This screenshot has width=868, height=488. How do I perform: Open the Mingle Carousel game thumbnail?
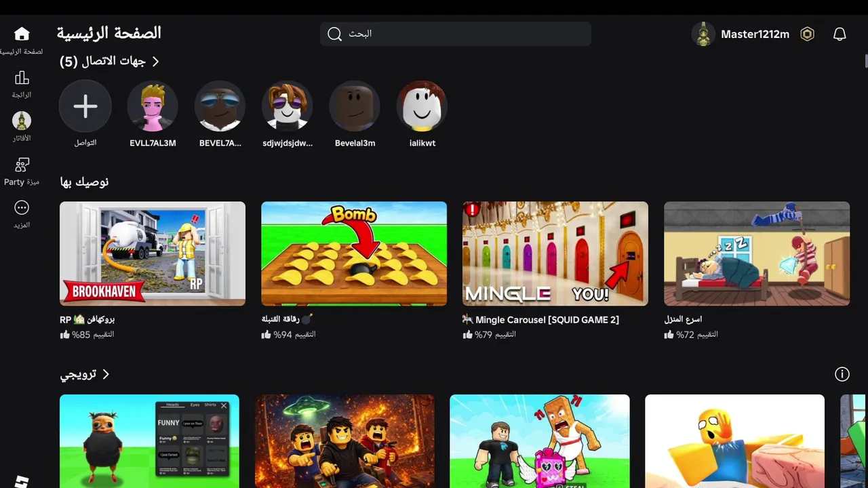(x=555, y=253)
